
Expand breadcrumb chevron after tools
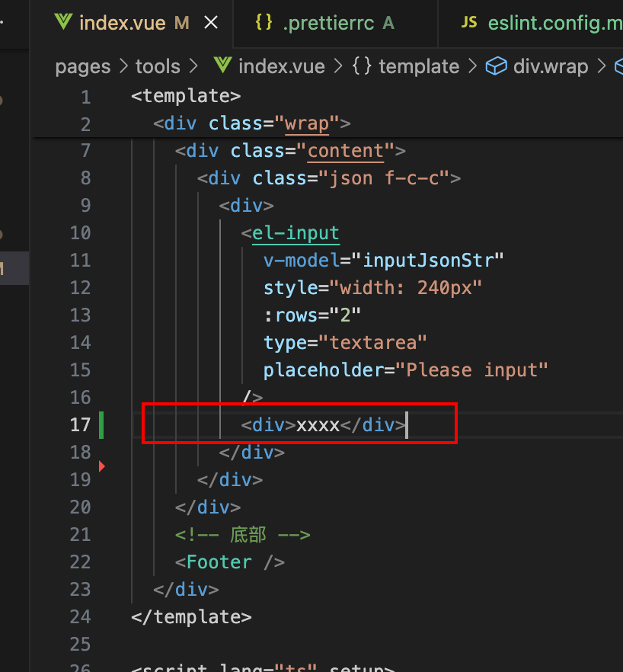coord(193,66)
